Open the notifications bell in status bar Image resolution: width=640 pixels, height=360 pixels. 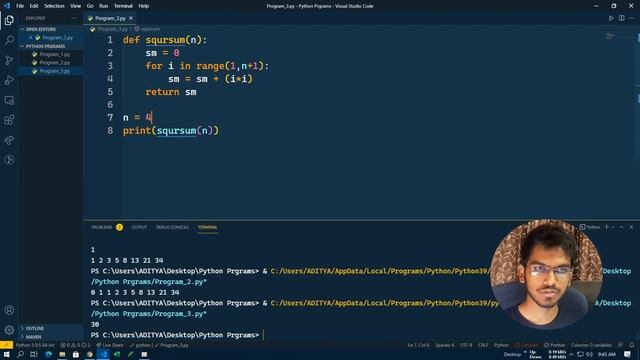click(x=631, y=345)
